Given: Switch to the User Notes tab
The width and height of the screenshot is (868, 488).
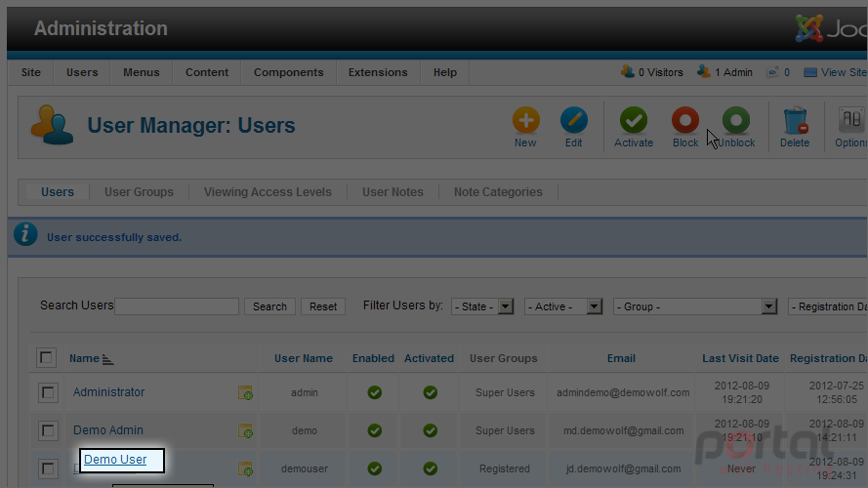Looking at the screenshot, I should click(393, 192).
